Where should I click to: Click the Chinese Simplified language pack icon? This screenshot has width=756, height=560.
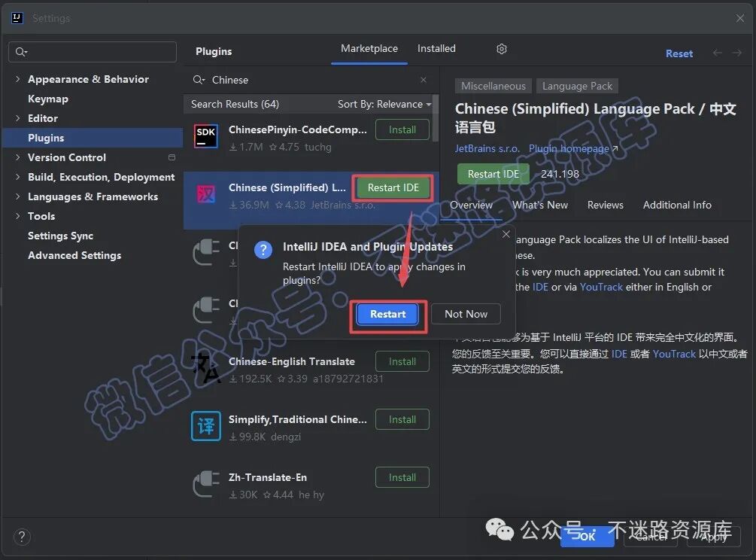[x=206, y=194]
